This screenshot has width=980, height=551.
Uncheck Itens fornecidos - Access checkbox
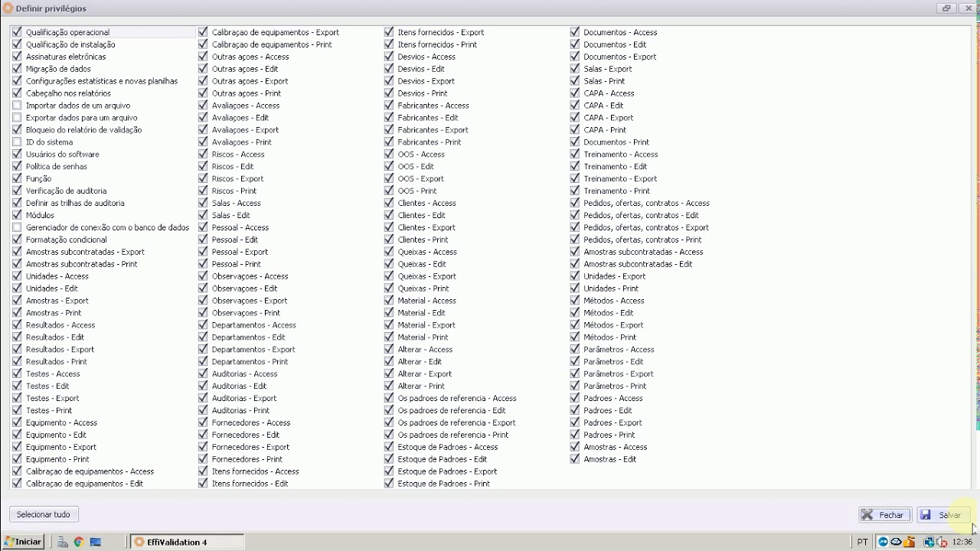(x=203, y=471)
